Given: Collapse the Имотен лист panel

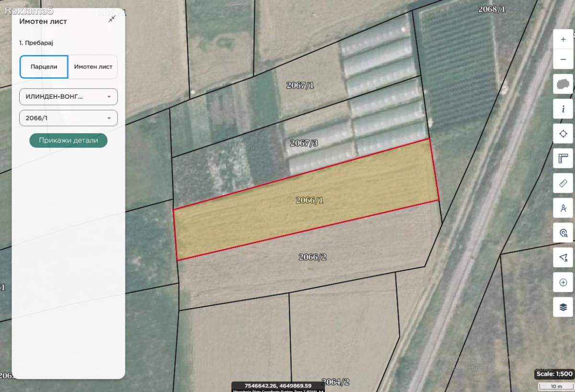Looking at the screenshot, I should click(x=112, y=19).
